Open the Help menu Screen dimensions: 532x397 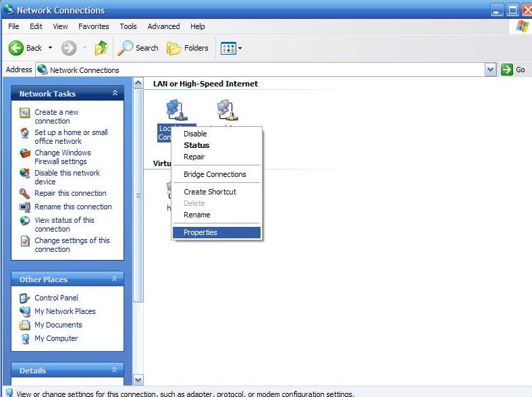click(197, 26)
